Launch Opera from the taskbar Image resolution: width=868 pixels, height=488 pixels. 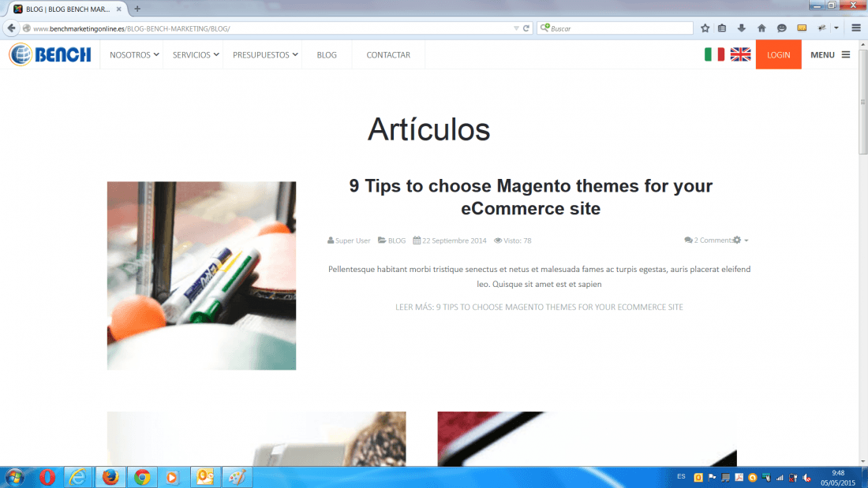(47, 477)
